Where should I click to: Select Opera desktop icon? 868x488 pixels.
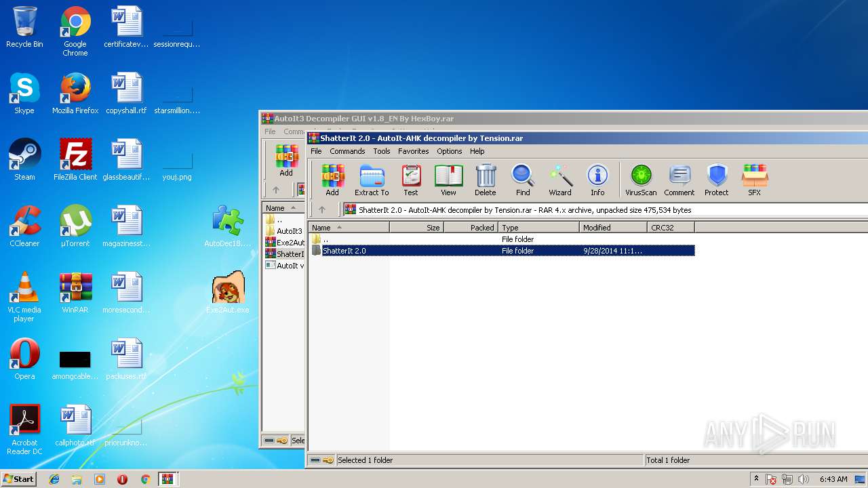pyautogui.click(x=24, y=360)
